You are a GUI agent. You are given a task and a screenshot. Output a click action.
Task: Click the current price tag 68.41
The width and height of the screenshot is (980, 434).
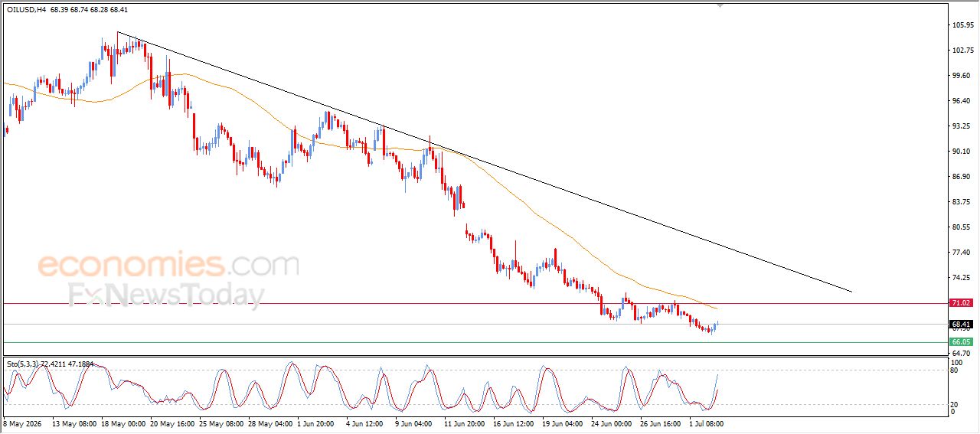961,324
